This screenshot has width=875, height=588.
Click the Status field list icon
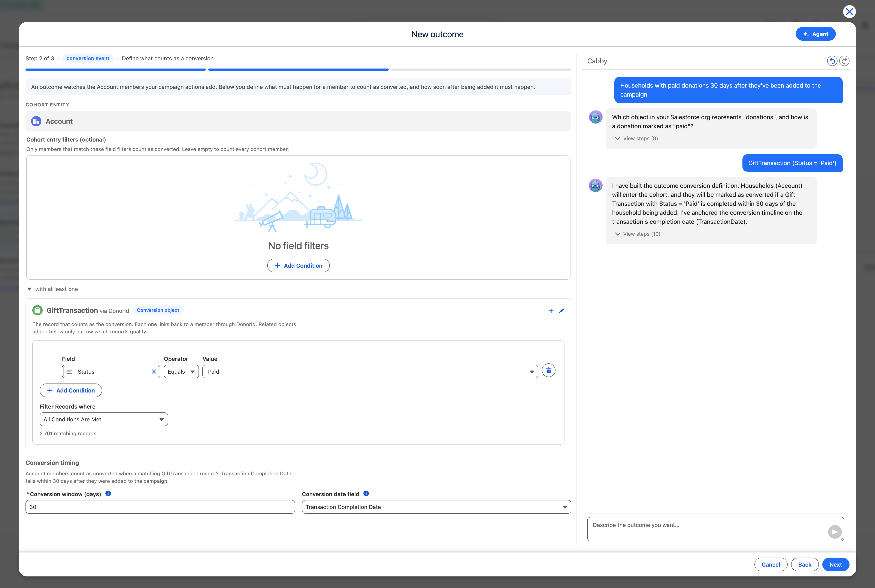69,372
